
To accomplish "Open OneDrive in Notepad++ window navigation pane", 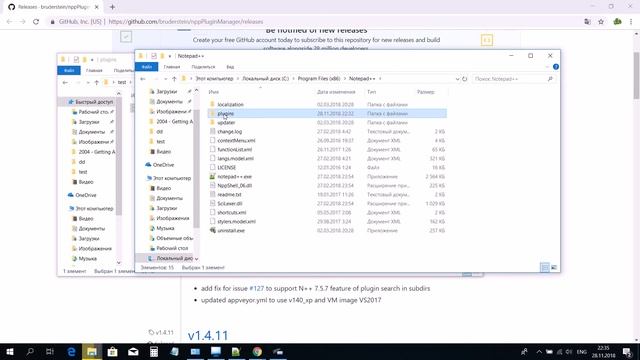I will coord(163,165).
